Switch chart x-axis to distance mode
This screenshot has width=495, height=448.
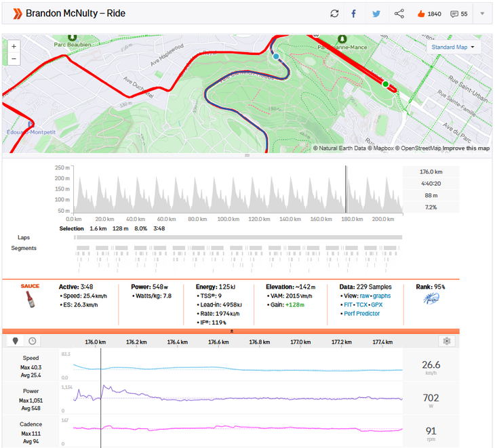pos(16,342)
